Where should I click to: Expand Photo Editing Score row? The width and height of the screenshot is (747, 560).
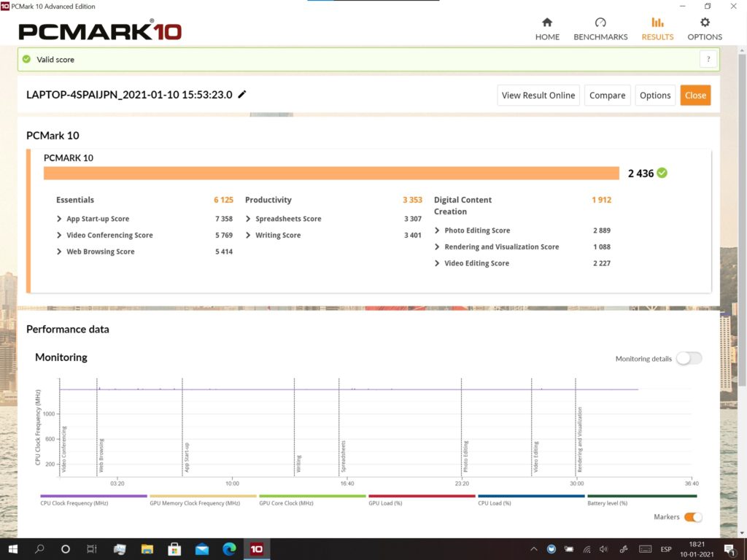[437, 230]
